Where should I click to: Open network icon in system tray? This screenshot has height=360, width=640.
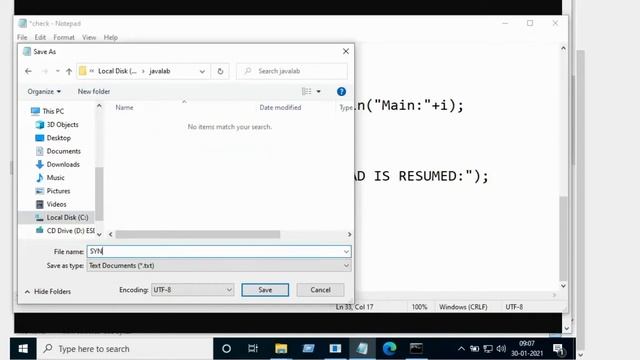click(x=488, y=349)
